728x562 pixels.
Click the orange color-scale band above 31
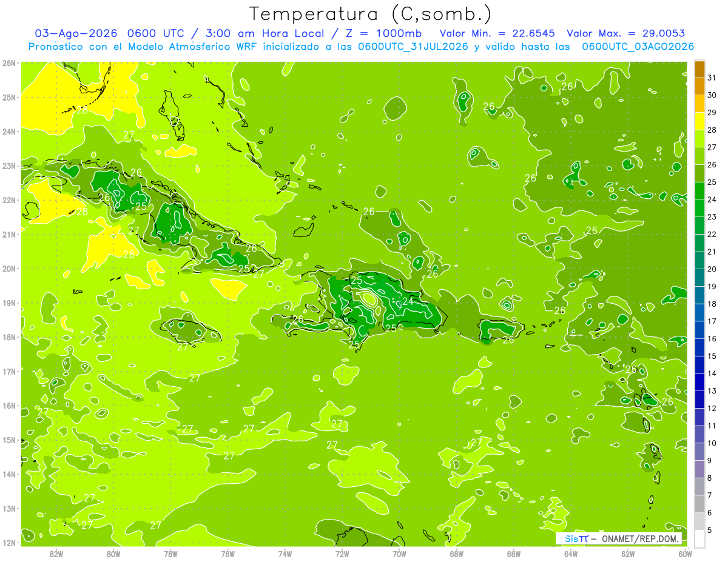point(699,69)
